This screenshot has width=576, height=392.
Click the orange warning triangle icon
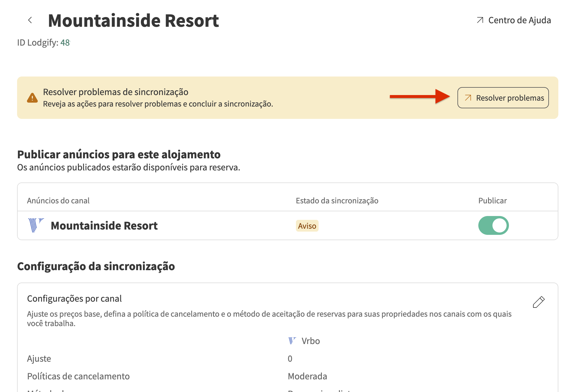[32, 98]
